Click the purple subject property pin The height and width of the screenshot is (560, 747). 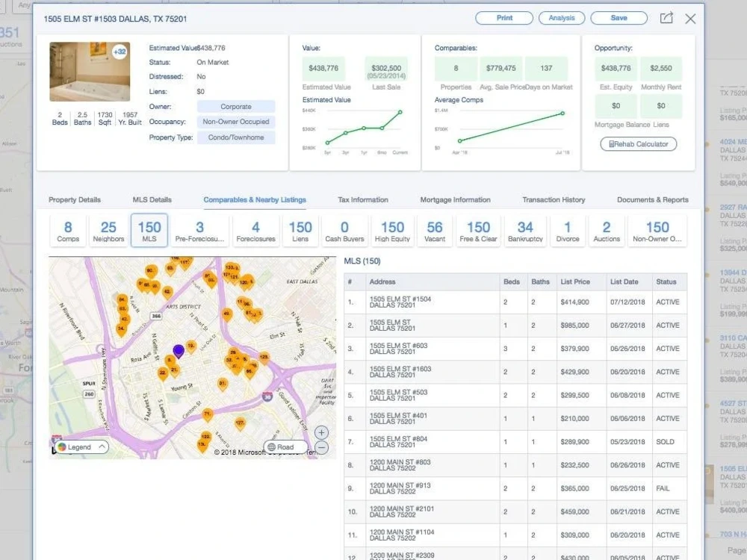[179, 352]
